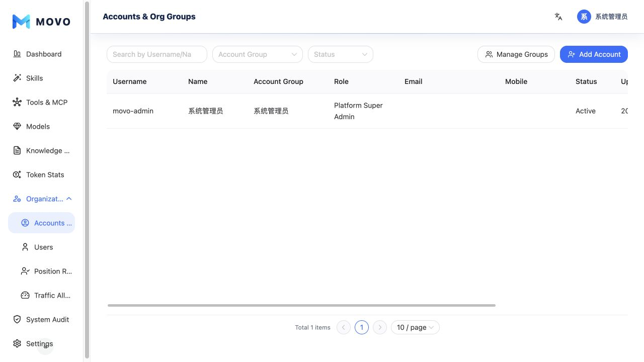Open Tools & MCP page
The width and height of the screenshot is (644, 362).
42,102
